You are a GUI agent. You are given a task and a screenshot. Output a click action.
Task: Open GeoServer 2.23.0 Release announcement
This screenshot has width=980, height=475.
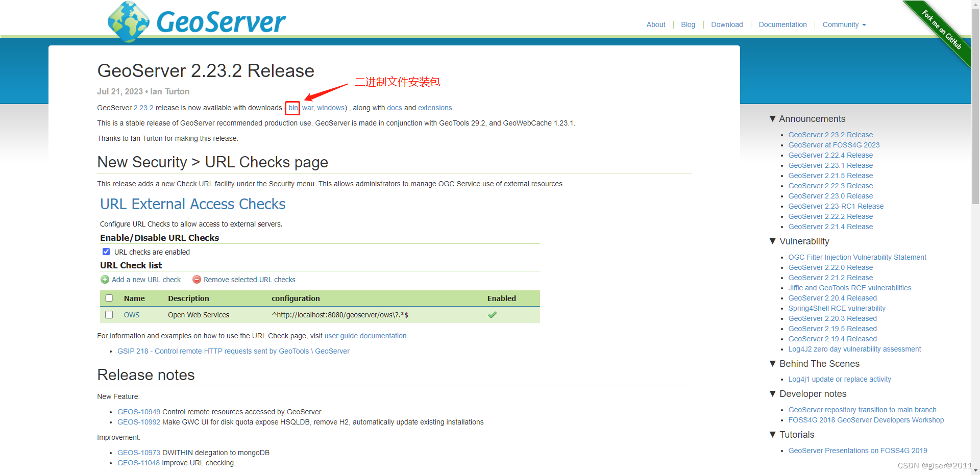click(830, 196)
